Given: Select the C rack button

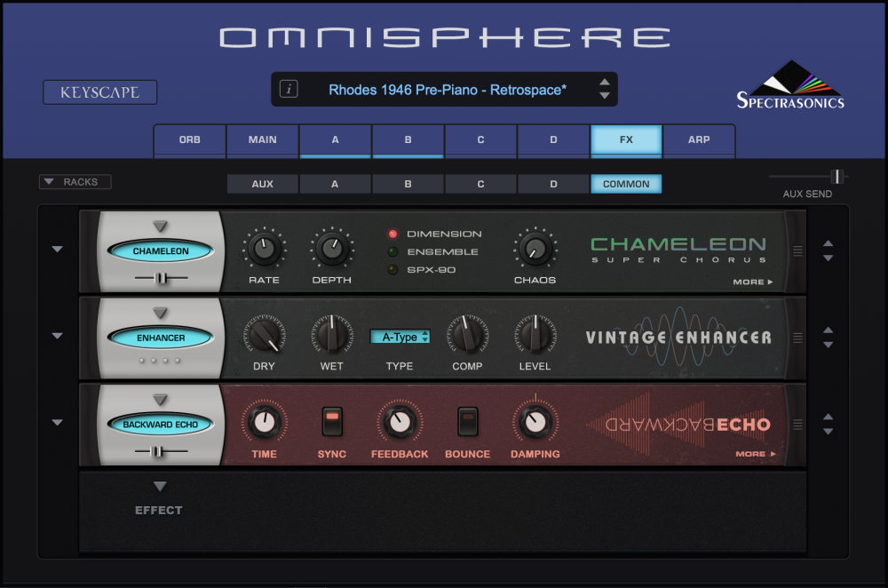Looking at the screenshot, I should coord(480,184).
